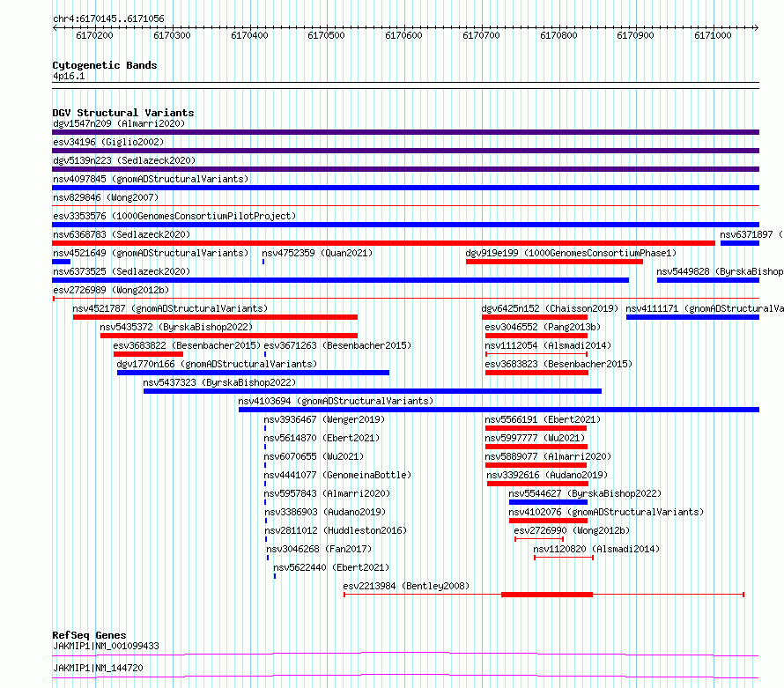This screenshot has width=784, height=688.
Task: Click esv3683823 (Besenbacher2015) label
Action: pos(558,364)
